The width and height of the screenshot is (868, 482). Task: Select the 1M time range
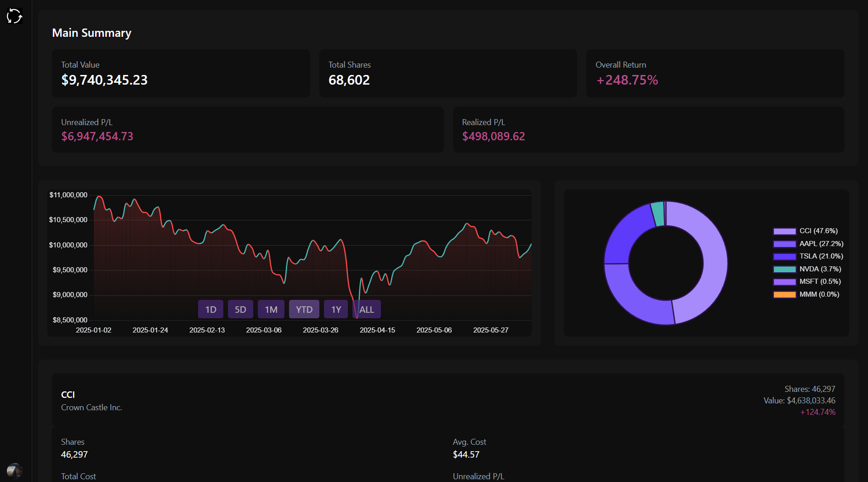pos(271,309)
